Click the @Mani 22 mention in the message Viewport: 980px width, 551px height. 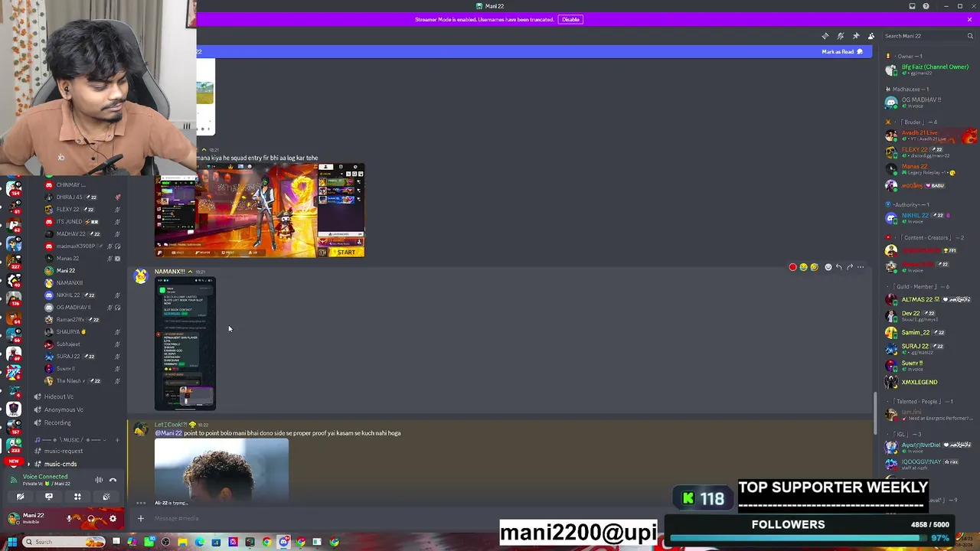coord(168,433)
